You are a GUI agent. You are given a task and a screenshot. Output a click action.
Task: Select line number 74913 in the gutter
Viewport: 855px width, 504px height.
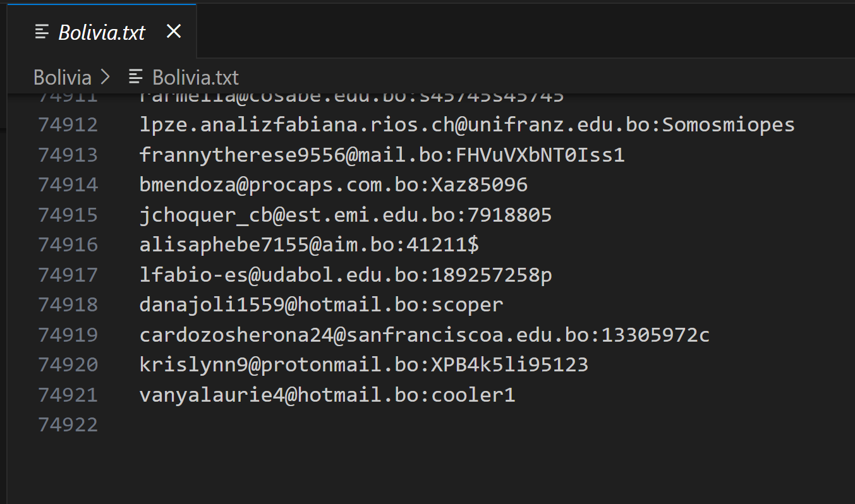tap(68, 155)
